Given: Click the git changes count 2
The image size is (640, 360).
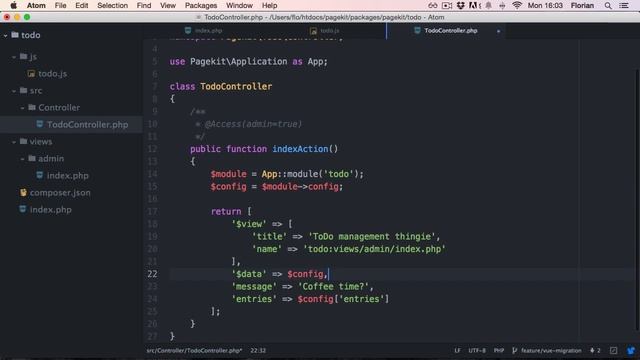Looking at the screenshot, I should point(595,351).
